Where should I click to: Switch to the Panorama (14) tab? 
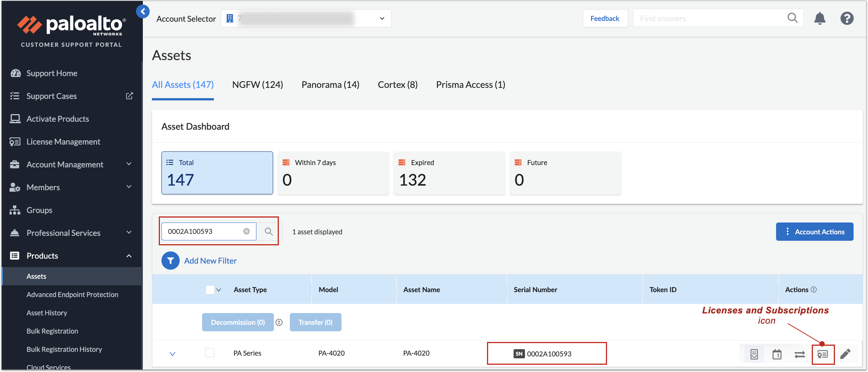coord(330,85)
